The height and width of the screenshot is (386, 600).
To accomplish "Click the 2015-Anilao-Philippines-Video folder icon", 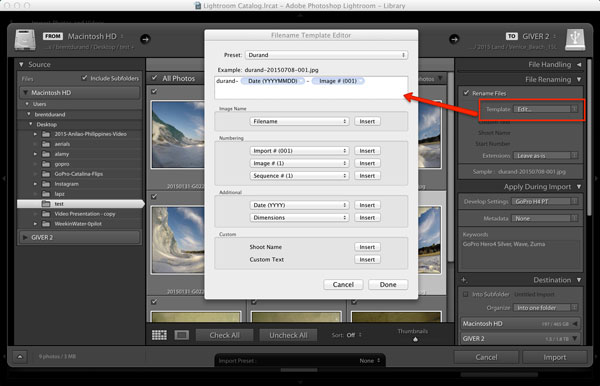I will 46,134.
